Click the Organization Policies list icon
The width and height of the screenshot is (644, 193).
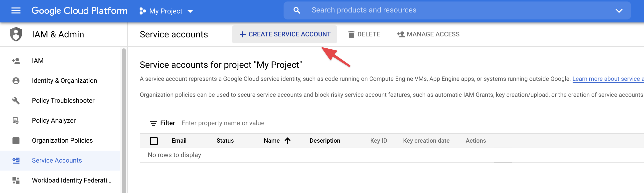pyautogui.click(x=16, y=141)
